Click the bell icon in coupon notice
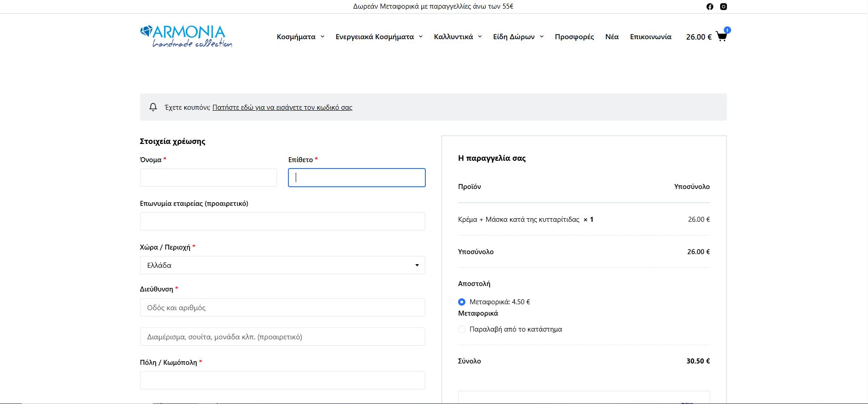 click(153, 107)
